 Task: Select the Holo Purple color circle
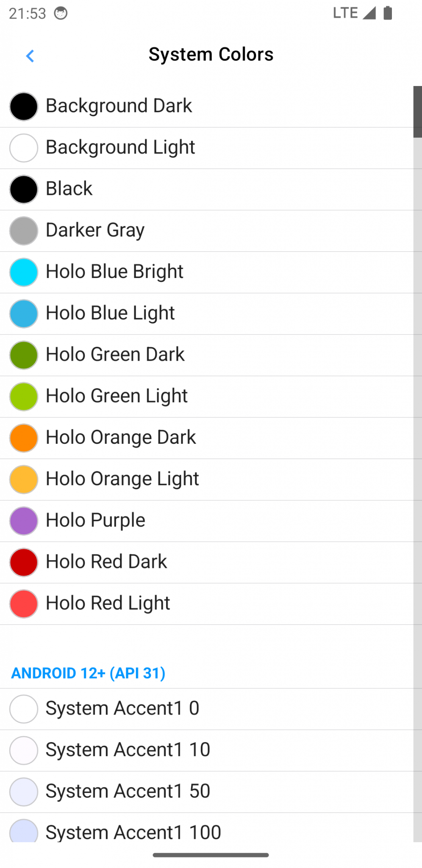tap(24, 521)
